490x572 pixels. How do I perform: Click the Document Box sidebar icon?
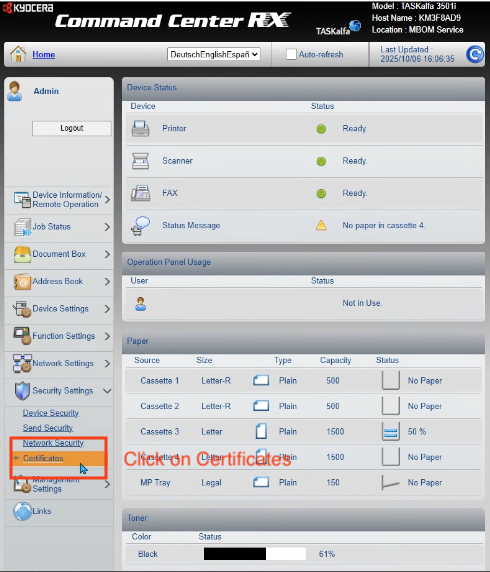(x=23, y=254)
